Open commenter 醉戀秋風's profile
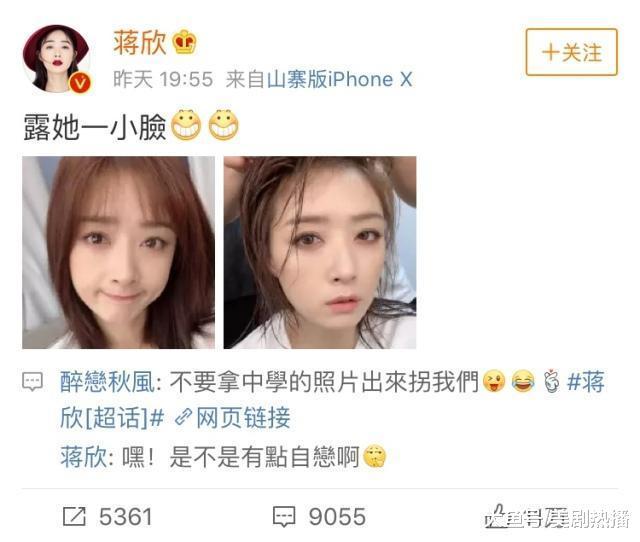Screen dimensions: 640x542 click(x=107, y=382)
